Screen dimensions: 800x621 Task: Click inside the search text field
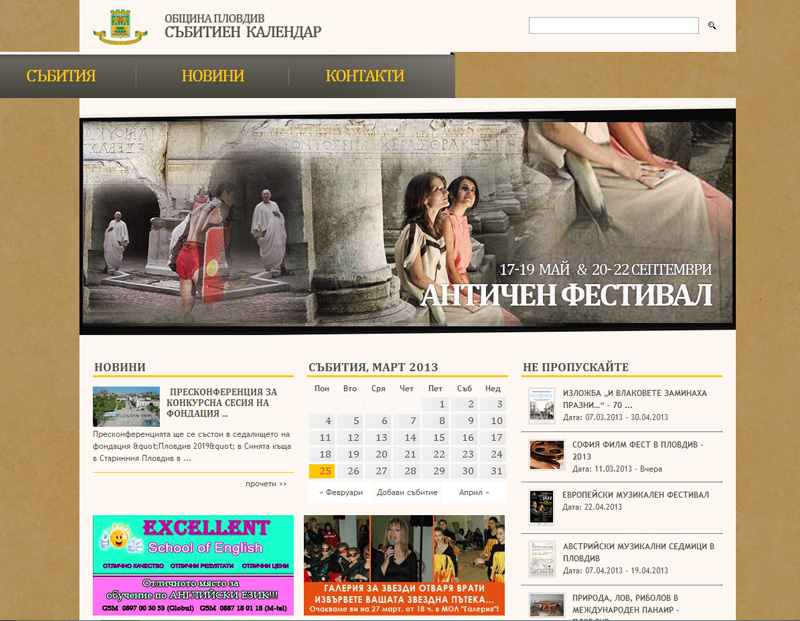(x=613, y=25)
